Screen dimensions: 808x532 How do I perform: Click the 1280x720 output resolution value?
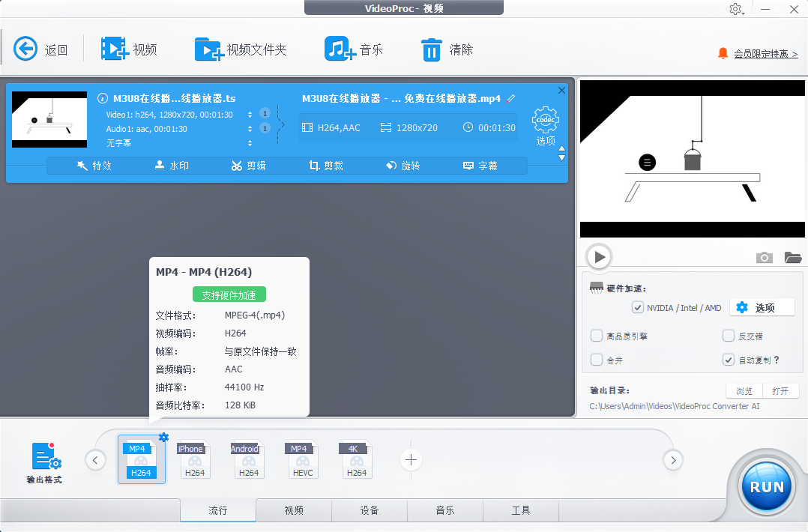417,127
